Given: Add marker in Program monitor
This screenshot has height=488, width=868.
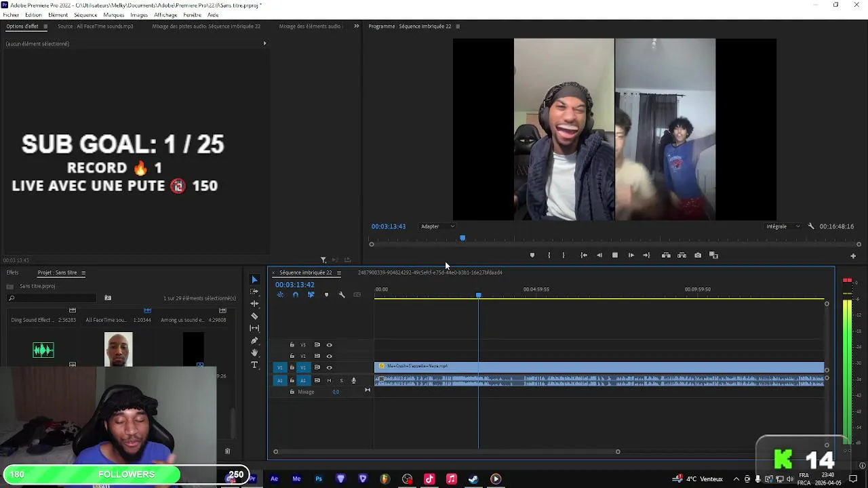Looking at the screenshot, I should coord(532,256).
